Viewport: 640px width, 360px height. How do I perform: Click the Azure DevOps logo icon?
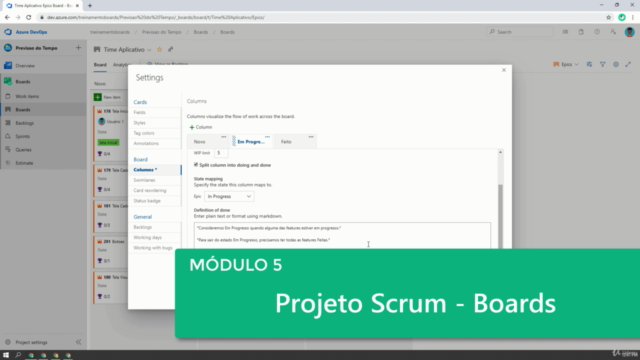(8, 32)
